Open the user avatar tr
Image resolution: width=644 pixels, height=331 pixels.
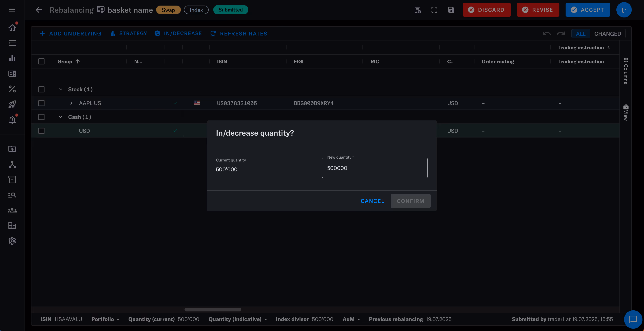coord(624,10)
